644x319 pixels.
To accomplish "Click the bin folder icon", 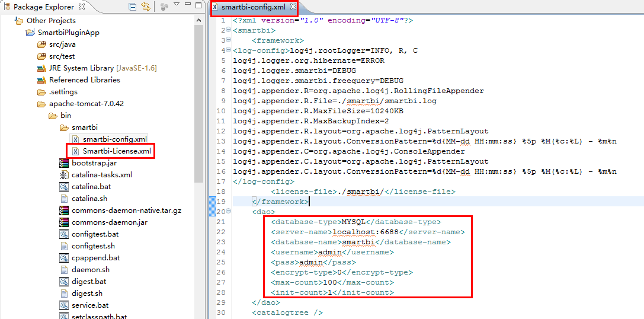I will pyautogui.click(x=53, y=116).
